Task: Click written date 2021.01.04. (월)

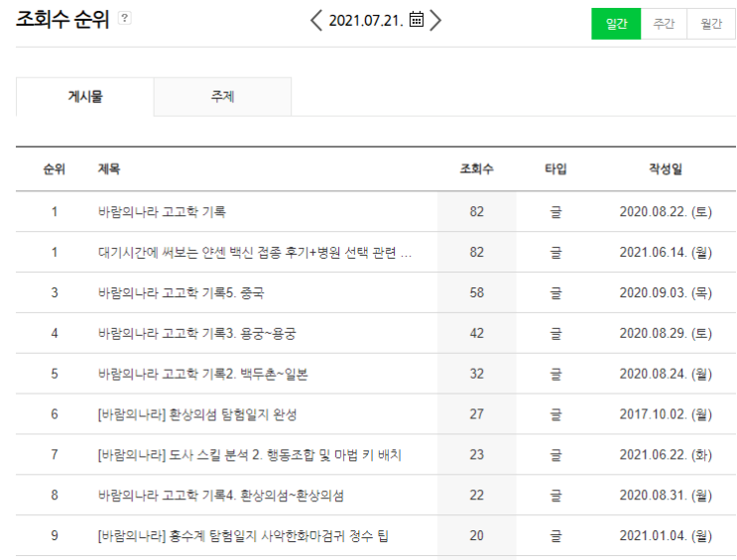Action: pyautogui.click(x=666, y=535)
